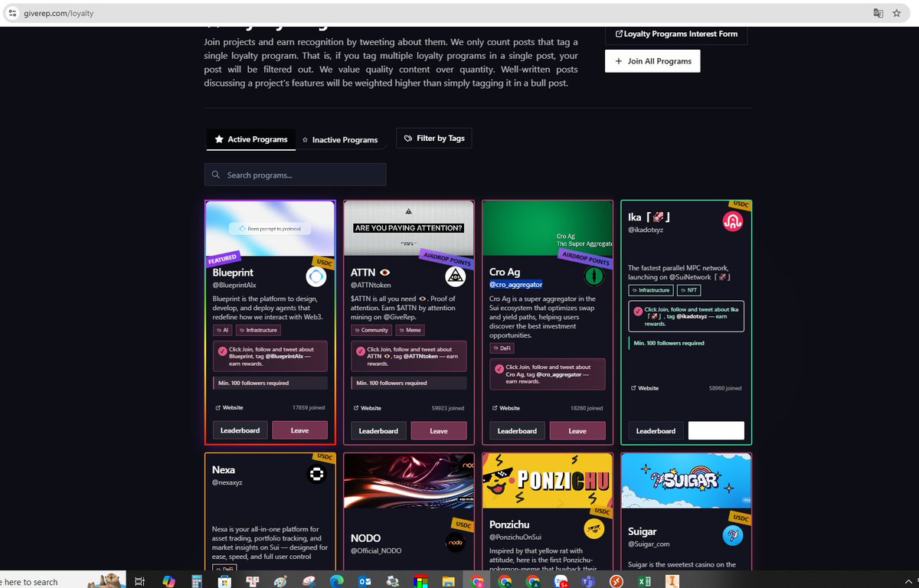
Task: Click the translate page icon in address bar
Action: click(x=878, y=13)
